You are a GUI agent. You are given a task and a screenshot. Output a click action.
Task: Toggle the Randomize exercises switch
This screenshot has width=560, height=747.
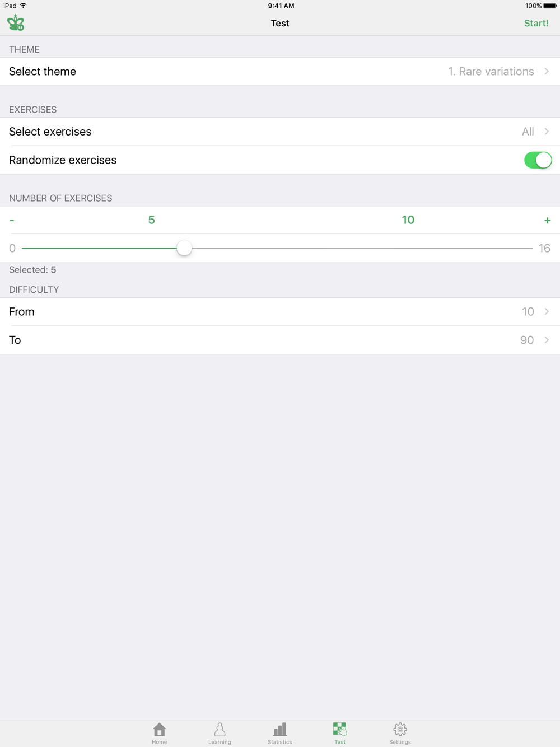pos(538,160)
